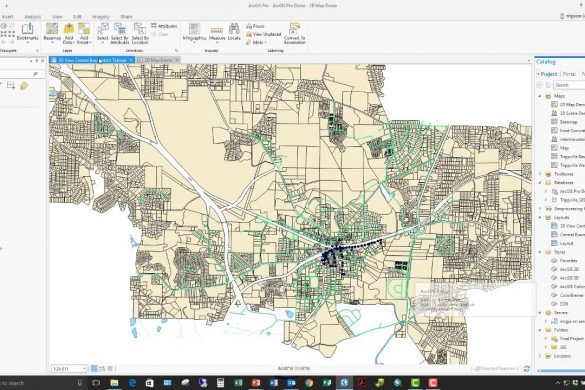Switch to the Edit ribbon tab
The width and height of the screenshot is (585, 390).
[x=77, y=17]
